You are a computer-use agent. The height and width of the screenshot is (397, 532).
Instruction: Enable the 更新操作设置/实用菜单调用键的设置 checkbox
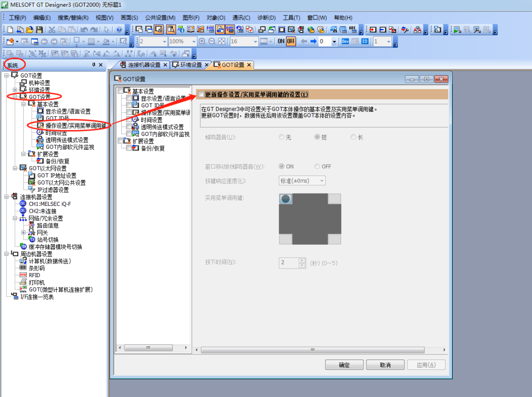(201, 93)
